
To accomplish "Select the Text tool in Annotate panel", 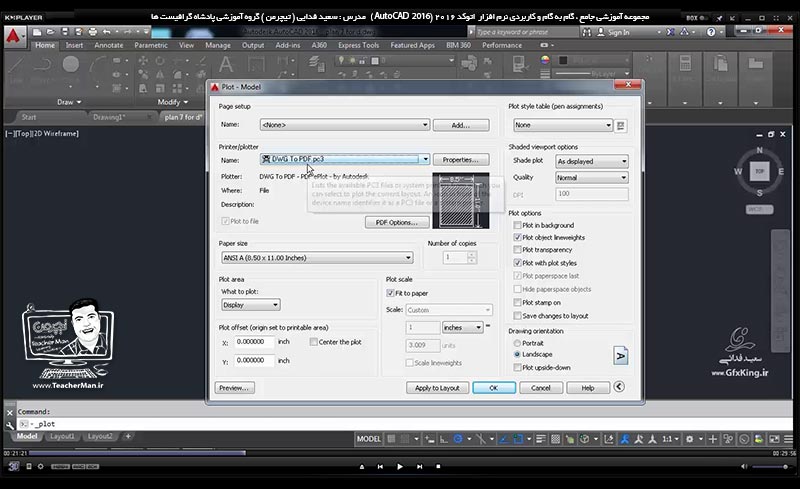I will pyautogui.click(x=226, y=65).
